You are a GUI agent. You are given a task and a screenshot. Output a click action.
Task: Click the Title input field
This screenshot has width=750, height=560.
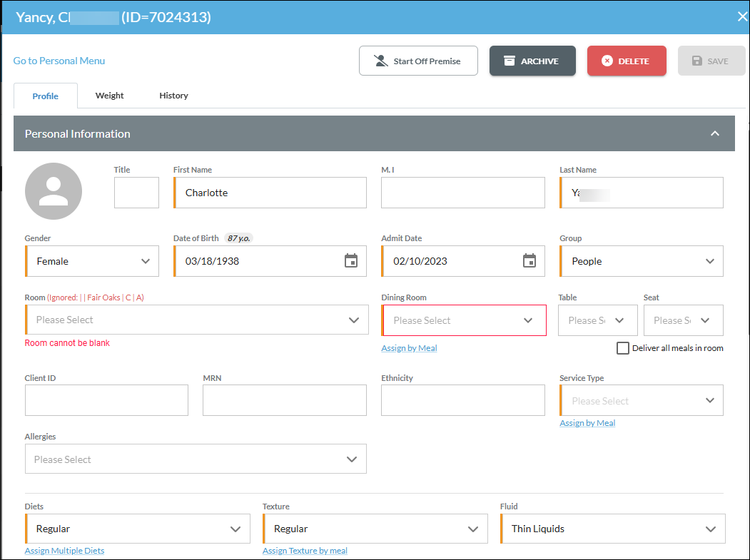(x=136, y=193)
